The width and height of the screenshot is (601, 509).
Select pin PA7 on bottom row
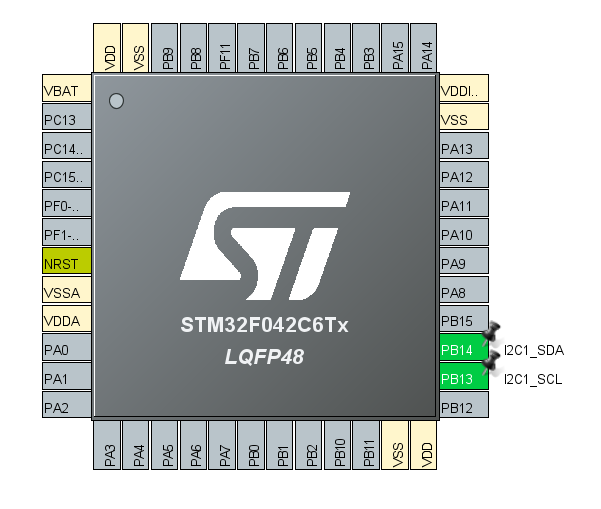tap(222, 445)
